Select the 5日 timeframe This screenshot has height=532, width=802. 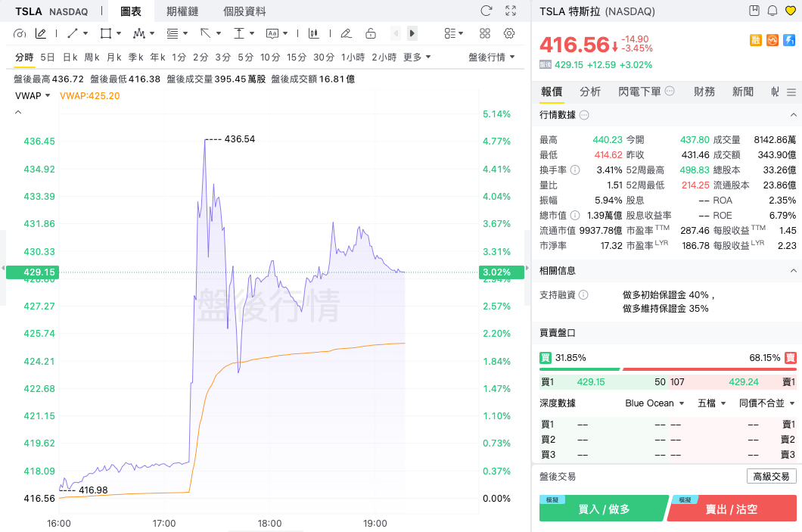pyautogui.click(x=47, y=58)
